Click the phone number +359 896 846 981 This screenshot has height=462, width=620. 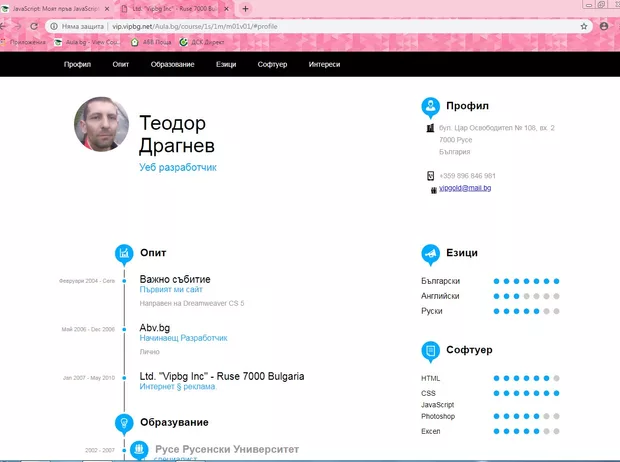[467, 176]
